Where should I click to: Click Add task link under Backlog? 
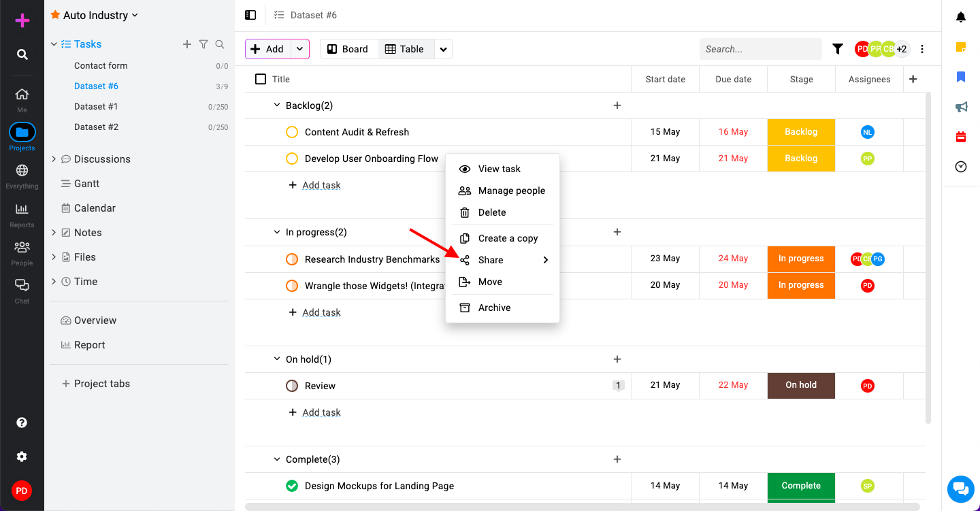pos(321,185)
